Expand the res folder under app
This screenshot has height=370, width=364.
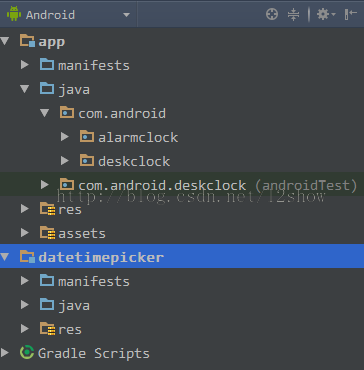[24, 209]
